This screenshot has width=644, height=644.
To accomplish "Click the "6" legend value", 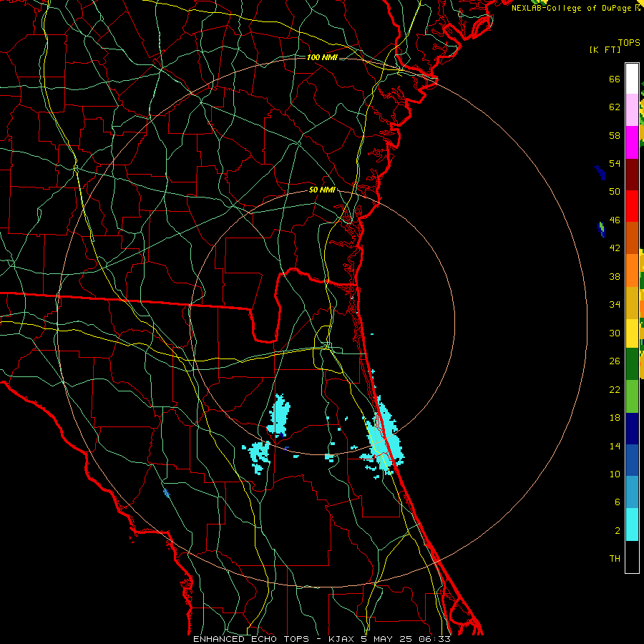I will [x=618, y=502].
